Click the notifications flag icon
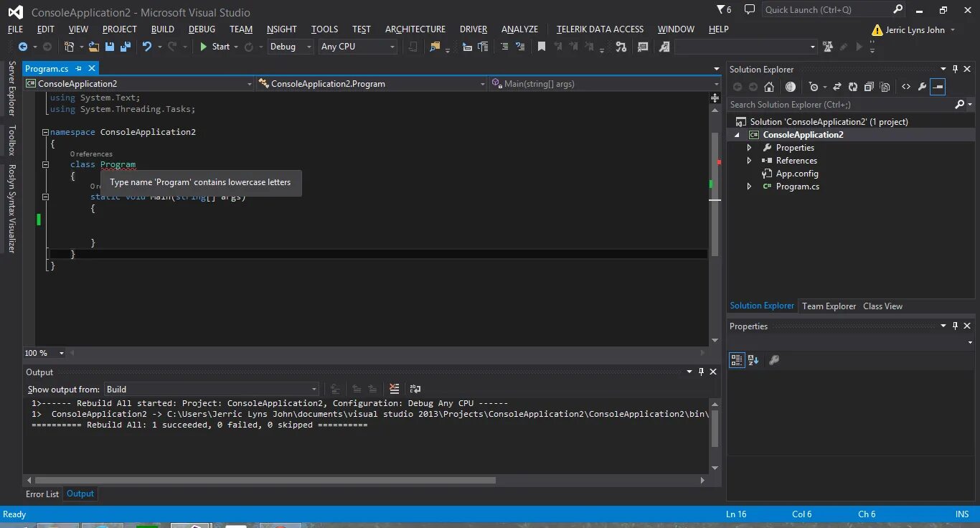This screenshot has width=980, height=528. pyautogui.click(x=724, y=9)
